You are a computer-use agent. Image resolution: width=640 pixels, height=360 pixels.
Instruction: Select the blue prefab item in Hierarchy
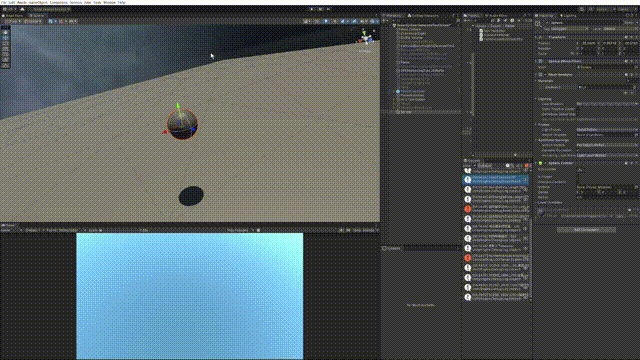tap(412, 91)
